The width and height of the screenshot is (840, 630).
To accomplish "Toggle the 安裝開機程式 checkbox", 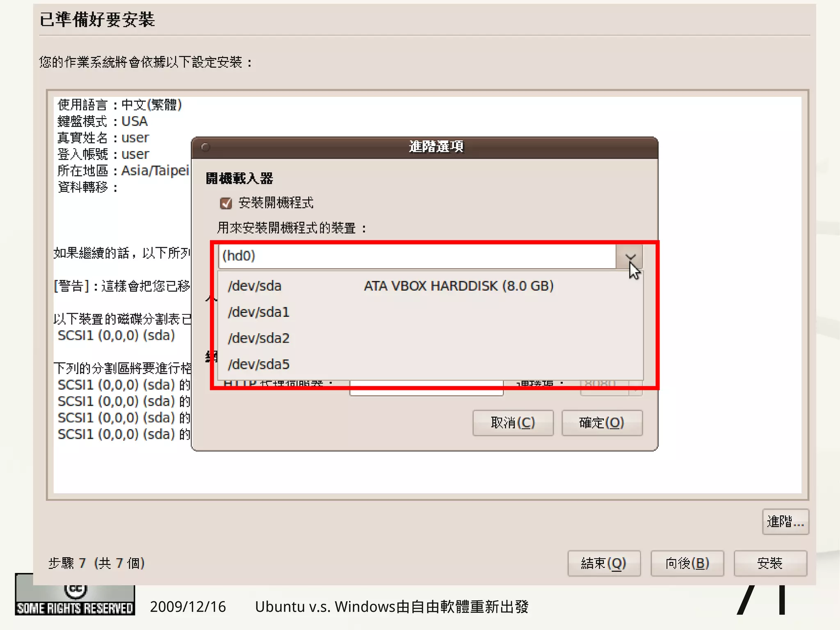I will [x=226, y=203].
